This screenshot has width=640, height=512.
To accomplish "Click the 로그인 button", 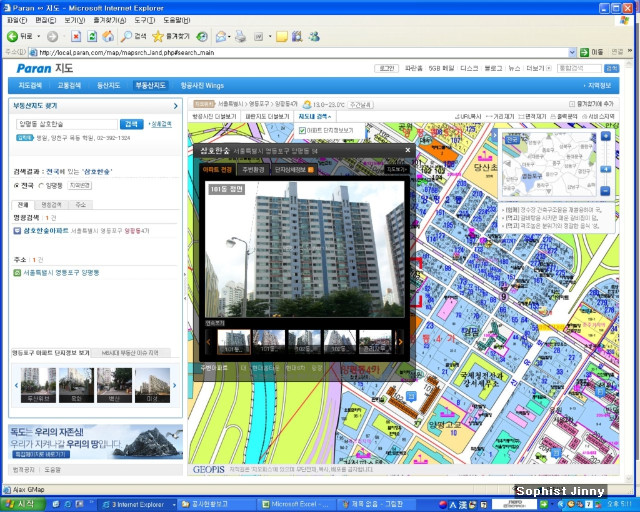I will click(387, 68).
